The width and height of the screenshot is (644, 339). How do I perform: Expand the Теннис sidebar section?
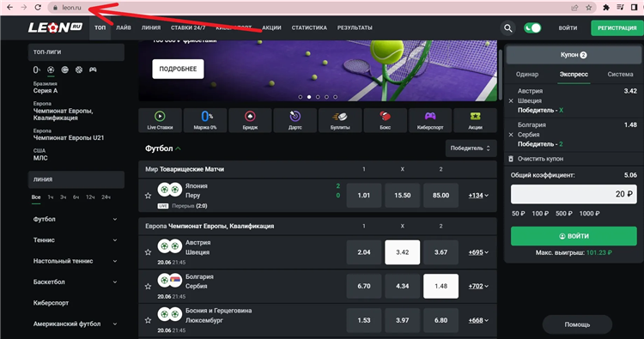click(x=76, y=240)
